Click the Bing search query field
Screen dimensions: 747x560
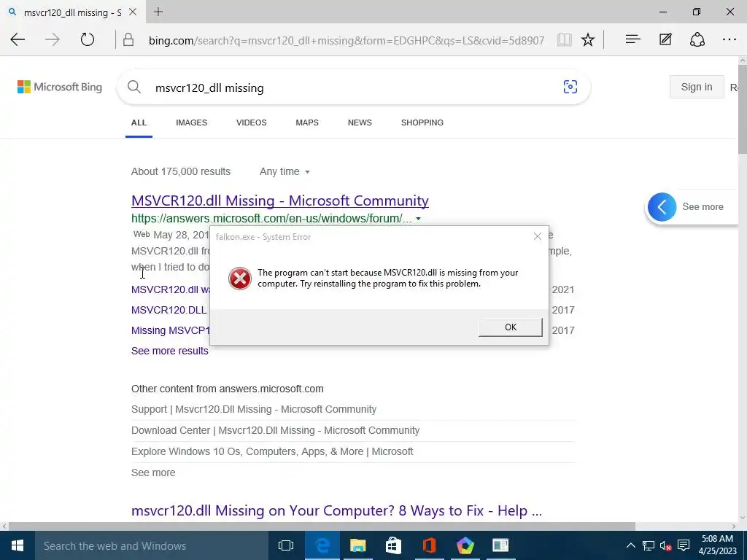tap(352, 87)
